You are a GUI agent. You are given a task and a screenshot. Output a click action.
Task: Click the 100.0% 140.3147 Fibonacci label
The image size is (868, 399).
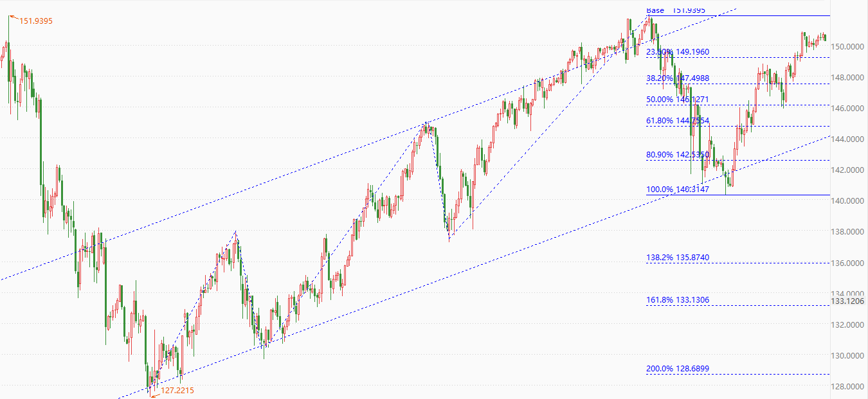[x=678, y=190]
